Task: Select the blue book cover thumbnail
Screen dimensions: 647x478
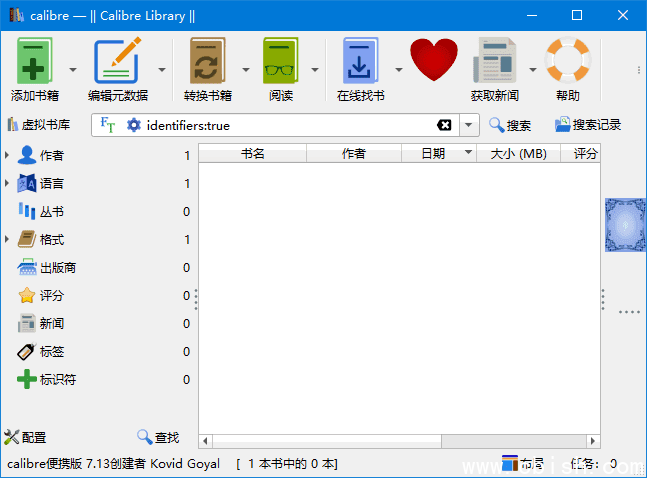Action: pos(624,225)
